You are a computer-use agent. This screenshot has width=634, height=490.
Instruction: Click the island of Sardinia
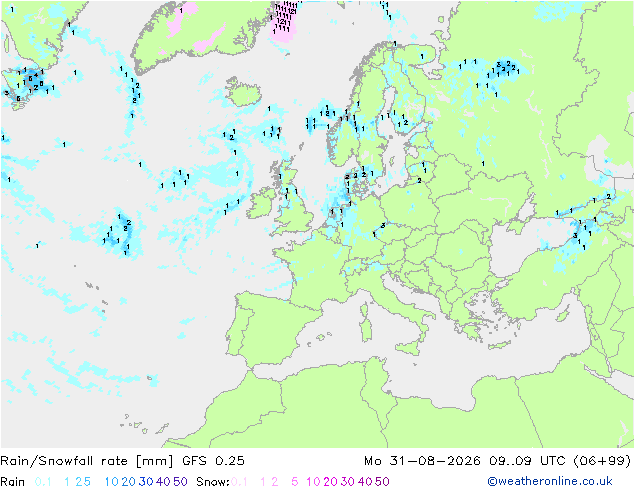pyautogui.click(x=366, y=330)
